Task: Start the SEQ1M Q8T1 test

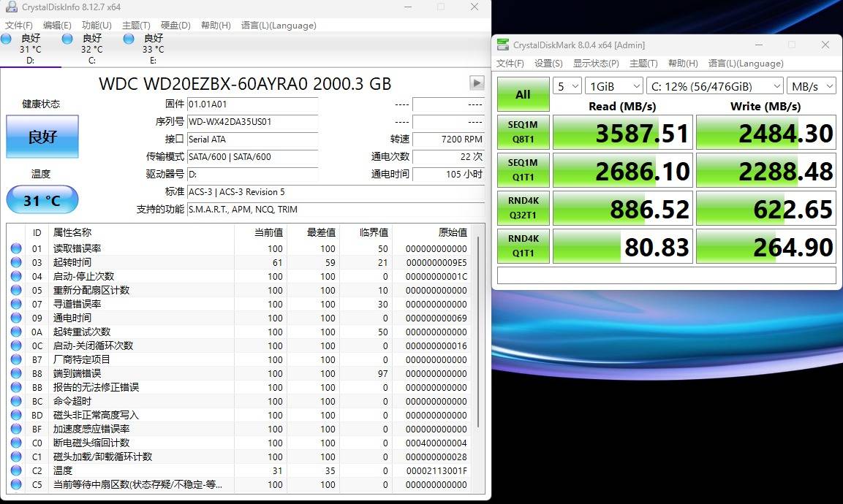Action: pos(523,133)
